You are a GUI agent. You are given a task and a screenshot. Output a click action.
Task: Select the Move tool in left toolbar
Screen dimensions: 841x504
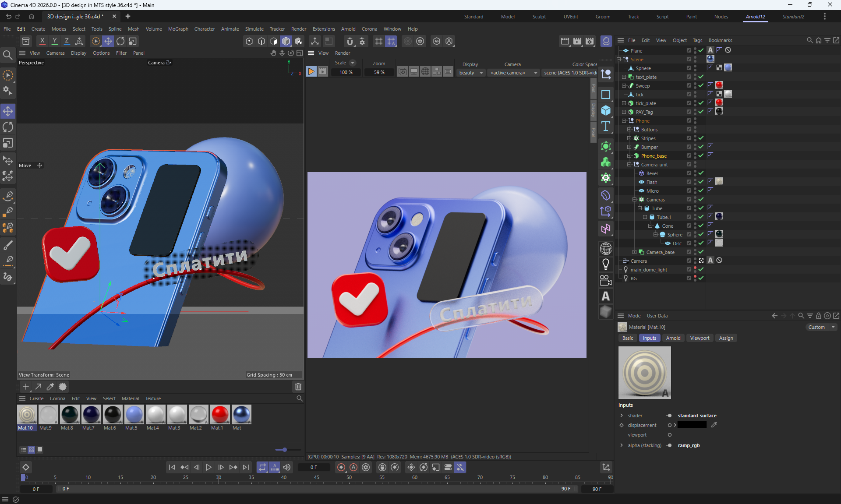tap(8, 111)
